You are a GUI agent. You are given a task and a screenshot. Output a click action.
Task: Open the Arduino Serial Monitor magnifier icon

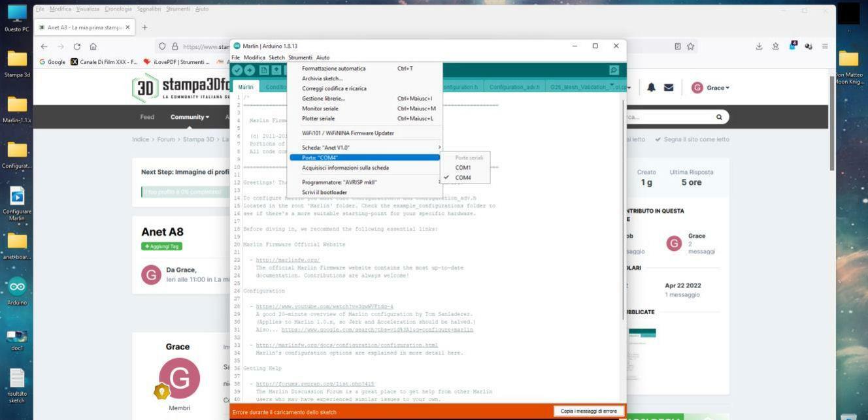614,70
